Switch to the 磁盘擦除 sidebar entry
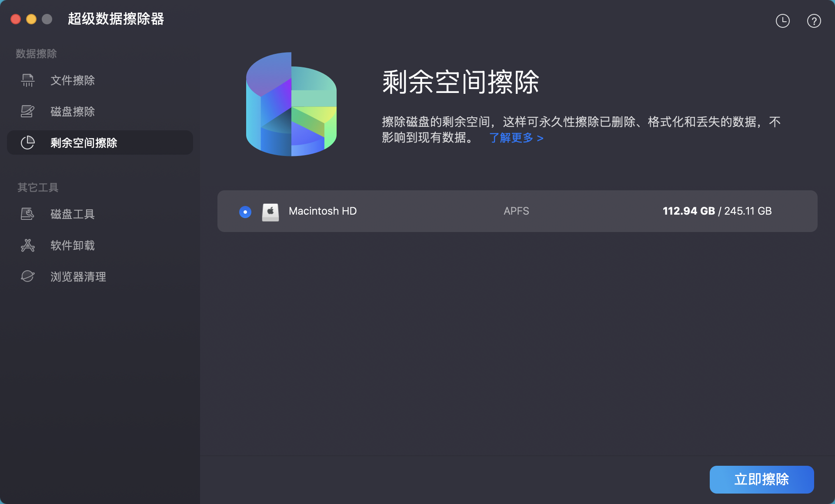Image resolution: width=835 pixels, height=504 pixels. tap(72, 111)
